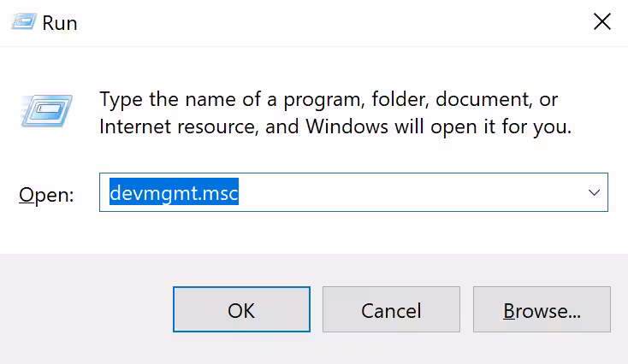Click empty space inside the Open field
The height and width of the screenshot is (364, 628).
click(x=411, y=194)
